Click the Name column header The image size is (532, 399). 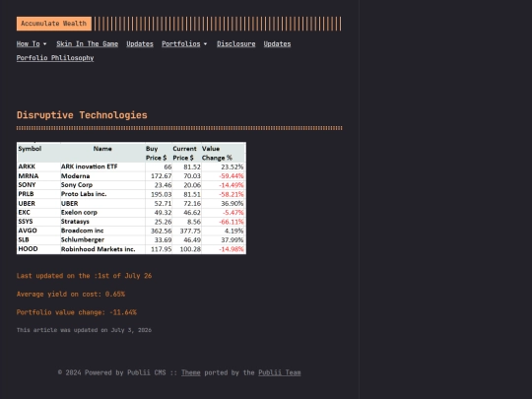point(102,149)
